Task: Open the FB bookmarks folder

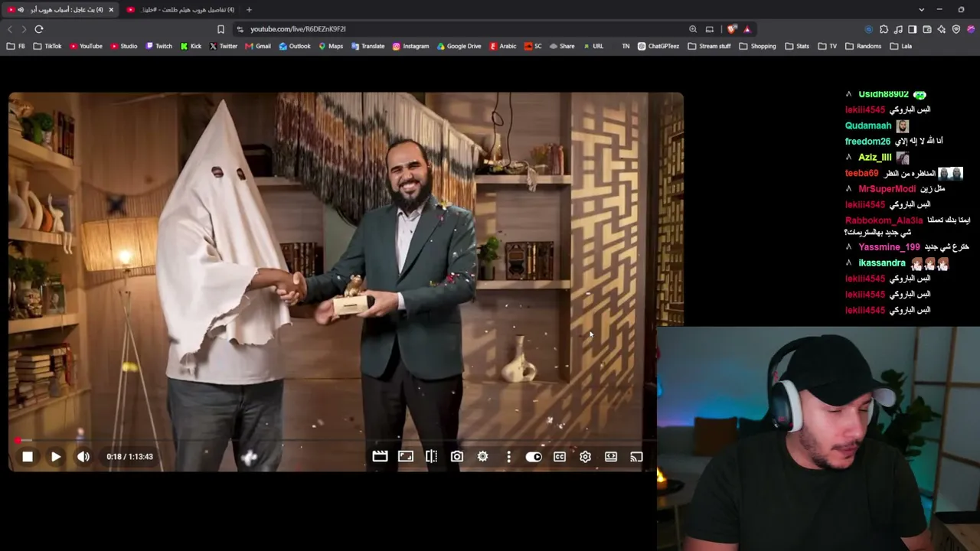Action: [16, 46]
